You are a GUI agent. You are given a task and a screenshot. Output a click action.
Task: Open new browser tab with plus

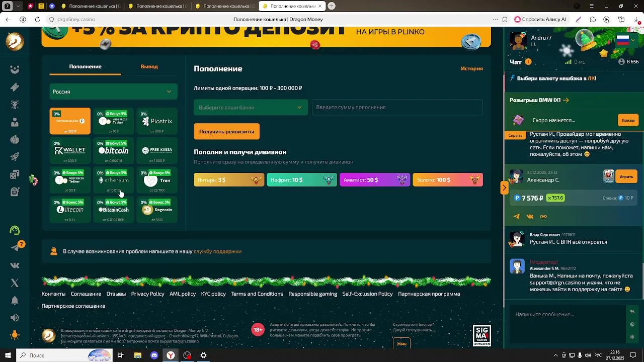click(332, 6)
